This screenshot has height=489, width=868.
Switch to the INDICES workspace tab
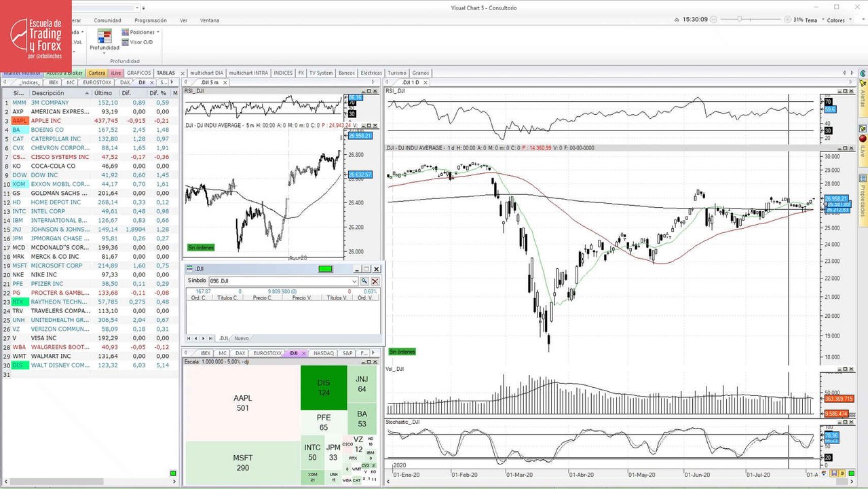[283, 73]
